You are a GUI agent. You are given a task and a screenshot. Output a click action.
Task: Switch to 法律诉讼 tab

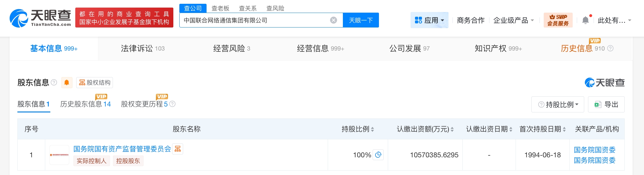tap(143, 48)
